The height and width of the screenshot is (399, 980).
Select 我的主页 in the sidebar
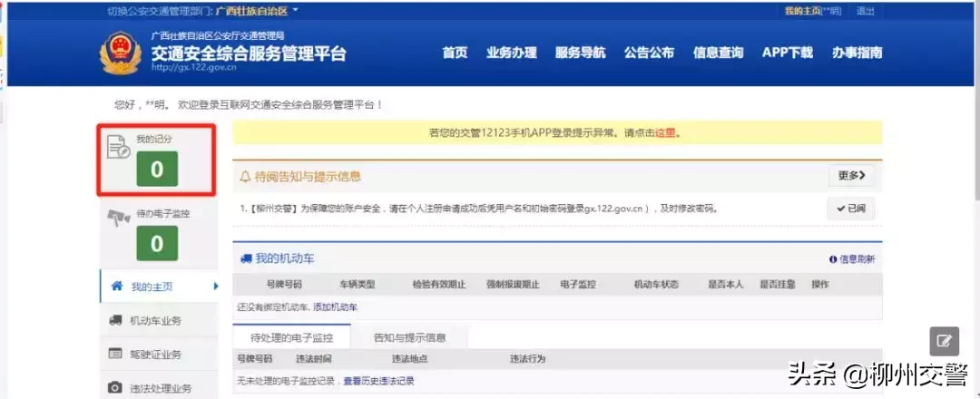(159, 287)
